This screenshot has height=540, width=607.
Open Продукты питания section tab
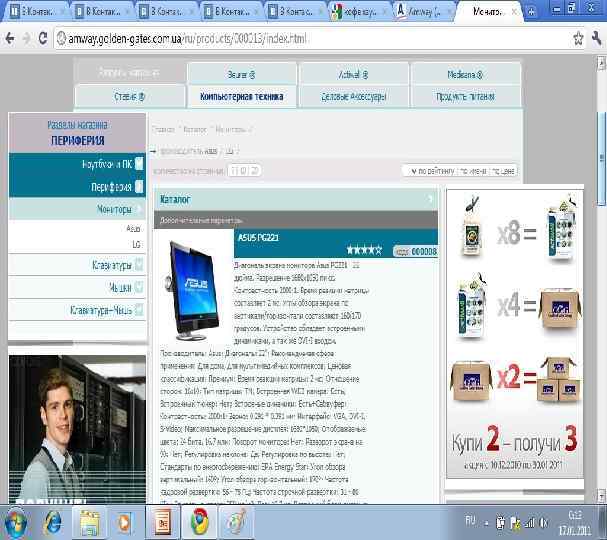tap(465, 96)
